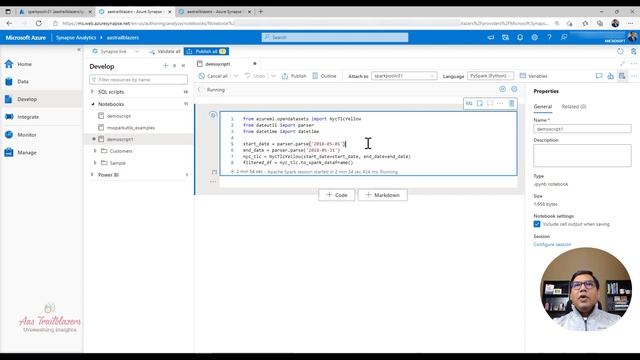Screen dimensions: 640x360
Task: Toggle include cell output when saving
Action: click(537, 224)
